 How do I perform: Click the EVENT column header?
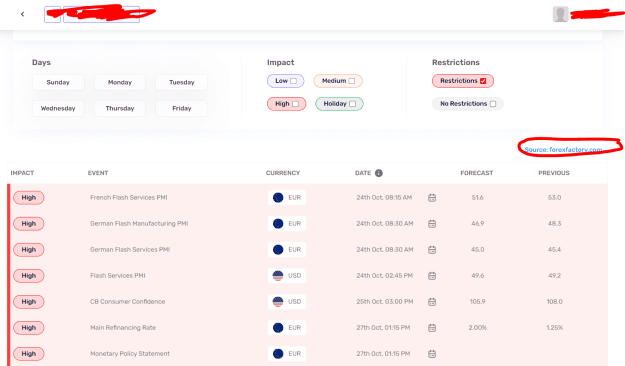click(x=98, y=173)
